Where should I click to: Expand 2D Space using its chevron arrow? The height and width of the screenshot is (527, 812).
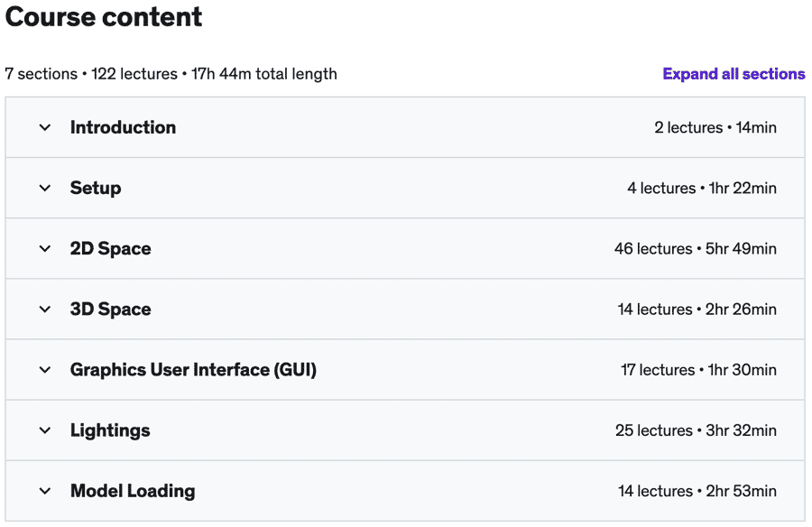point(45,249)
